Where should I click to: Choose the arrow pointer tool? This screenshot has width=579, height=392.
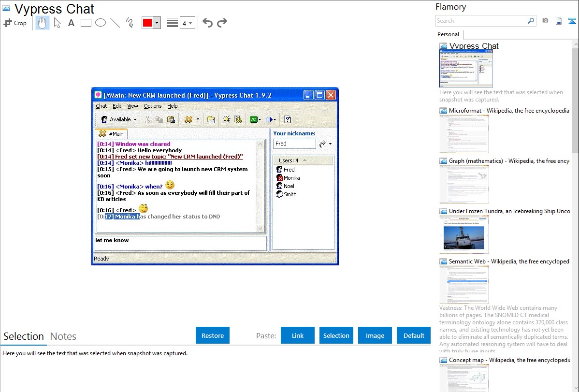[57, 23]
